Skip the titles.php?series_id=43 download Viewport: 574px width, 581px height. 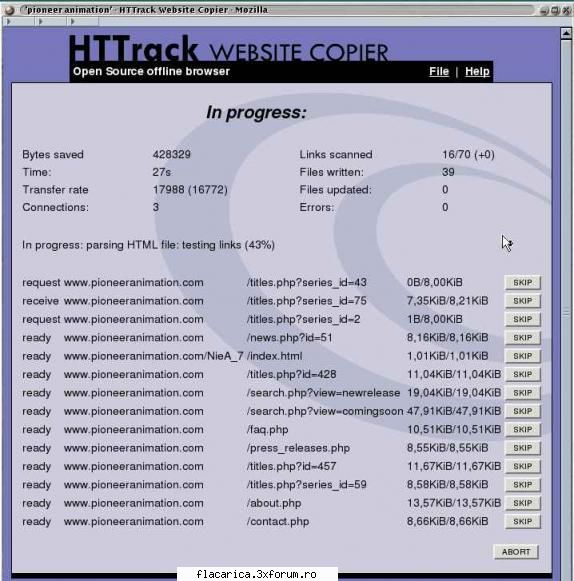[522, 283]
